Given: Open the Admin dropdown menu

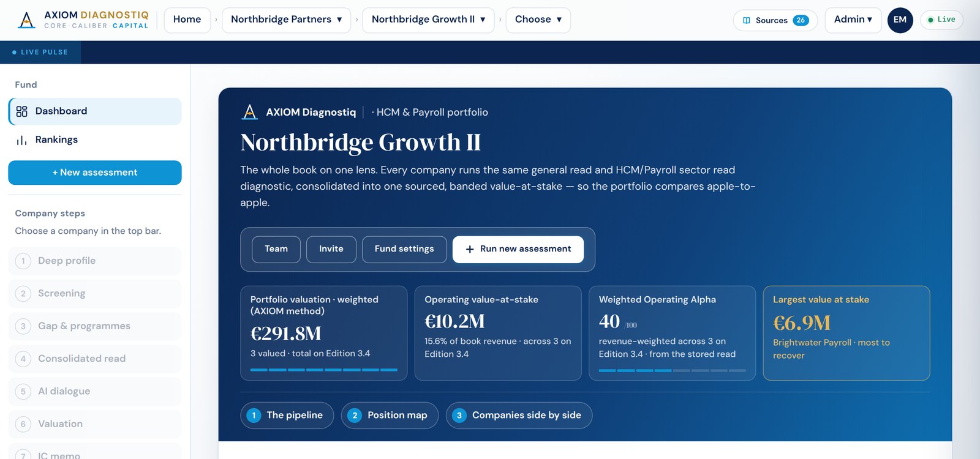Looking at the screenshot, I should (853, 20).
